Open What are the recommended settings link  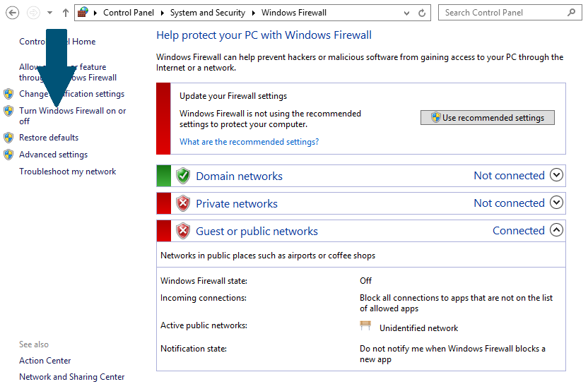coord(249,142)
